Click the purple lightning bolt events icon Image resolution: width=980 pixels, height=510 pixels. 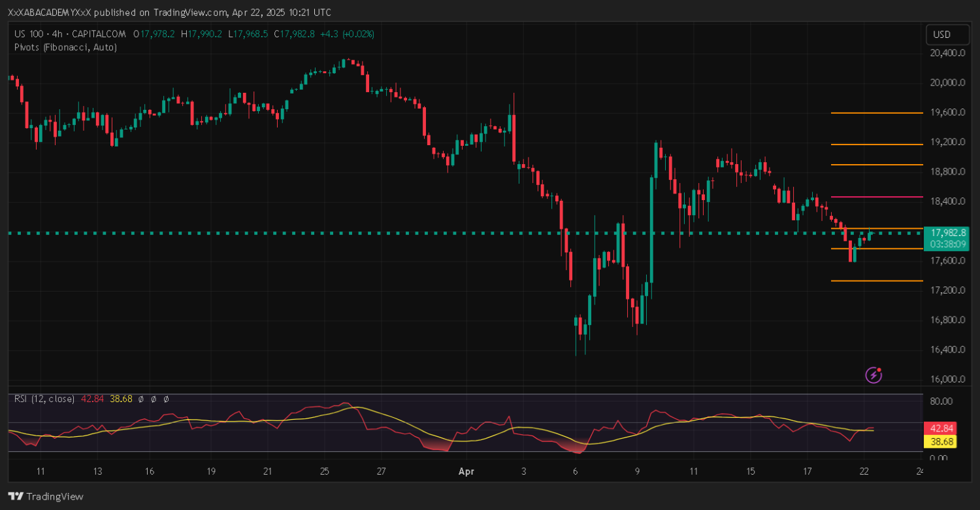pos(874,375)
